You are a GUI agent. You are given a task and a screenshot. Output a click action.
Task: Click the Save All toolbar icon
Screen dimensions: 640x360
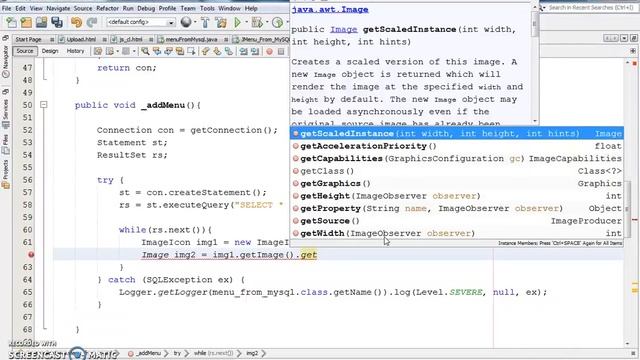point(57,22)
